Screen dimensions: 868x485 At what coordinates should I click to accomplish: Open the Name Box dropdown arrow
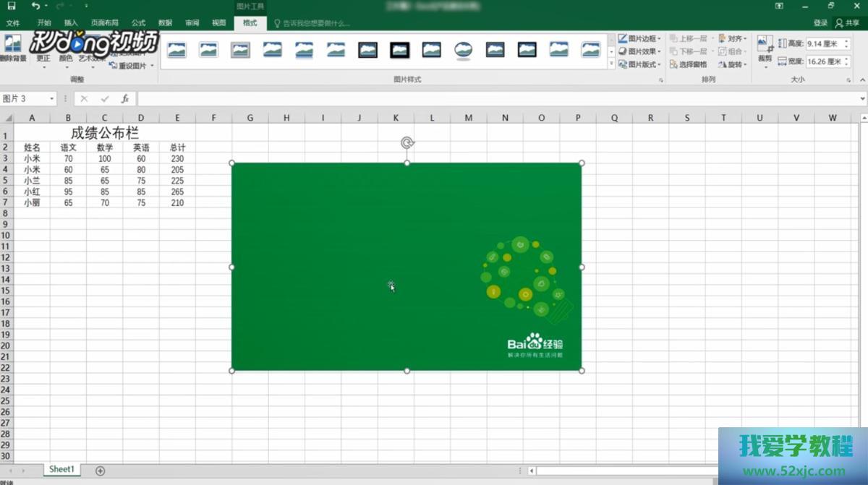(52, 98)
